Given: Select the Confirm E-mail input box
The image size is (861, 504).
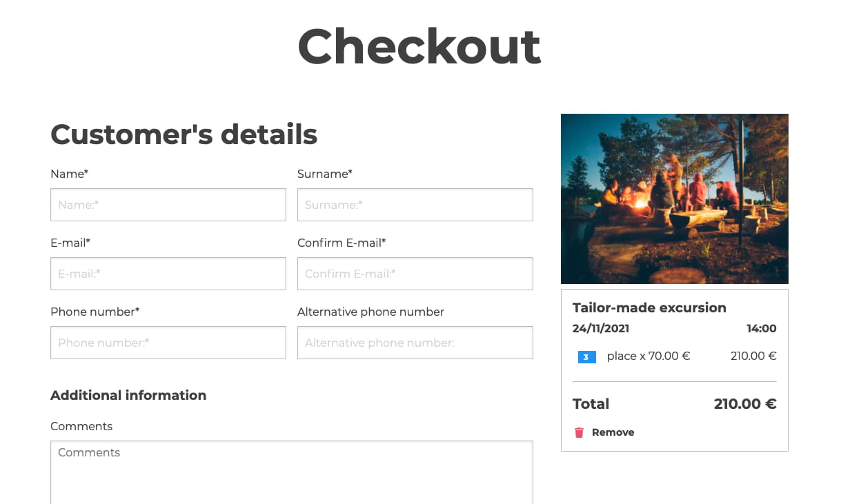Looking at the screenshot, I should coord(415,274).
